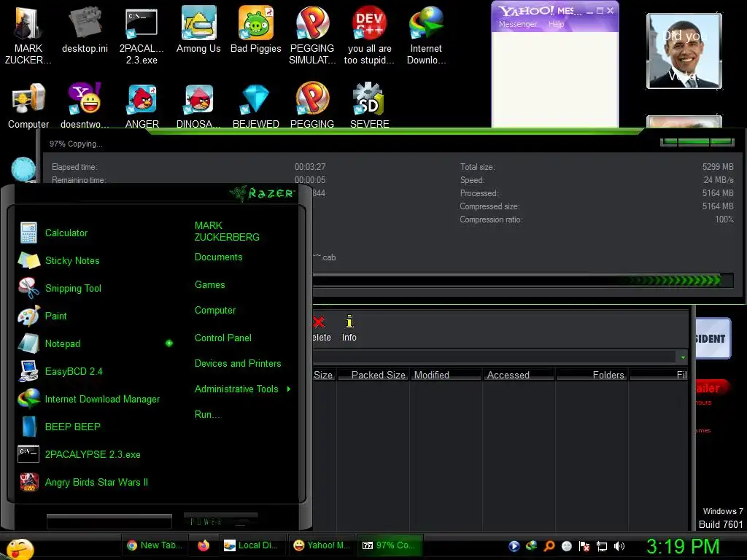Open Devices and Printers from start menu
This screenshot has width=747, height=560.
click(238, 363)
